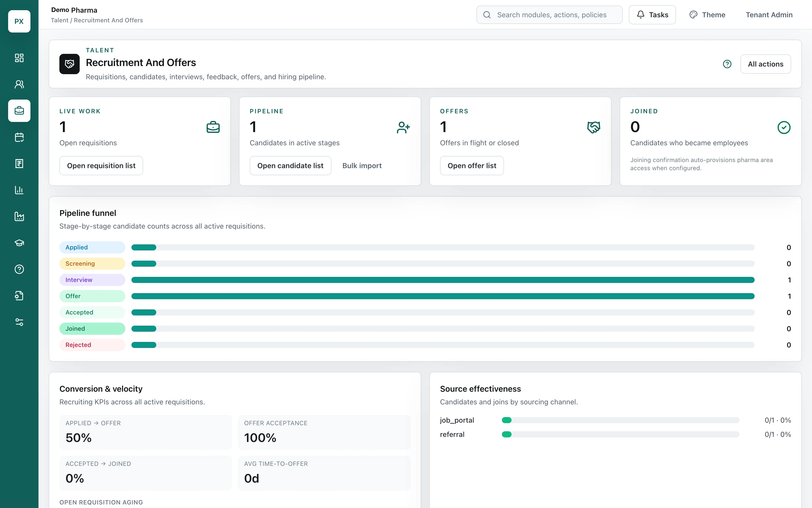Click the Applied → Offer 50% KPI tile

click(146, 432)
